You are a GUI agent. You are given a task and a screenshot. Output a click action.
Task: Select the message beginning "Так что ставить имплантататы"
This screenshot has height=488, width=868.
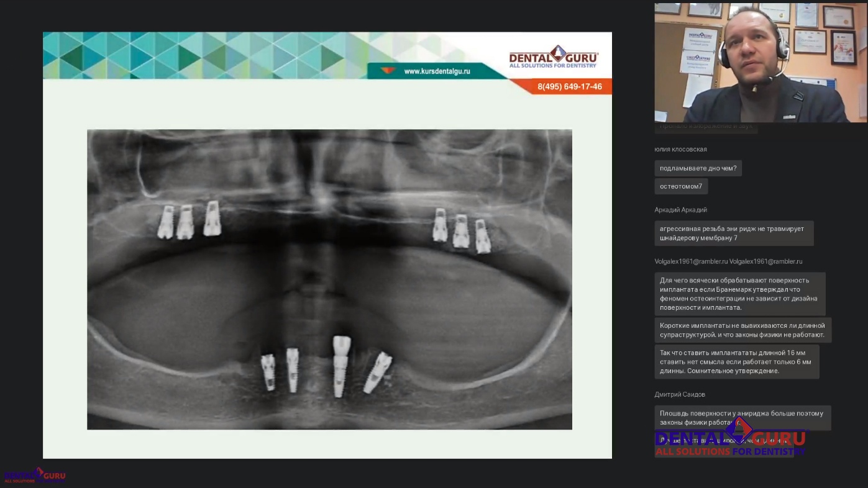click(736, 362)
